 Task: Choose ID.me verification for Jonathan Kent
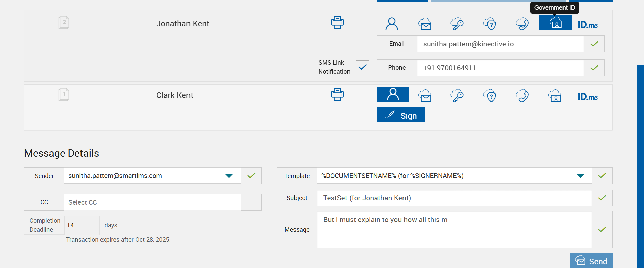588,25
